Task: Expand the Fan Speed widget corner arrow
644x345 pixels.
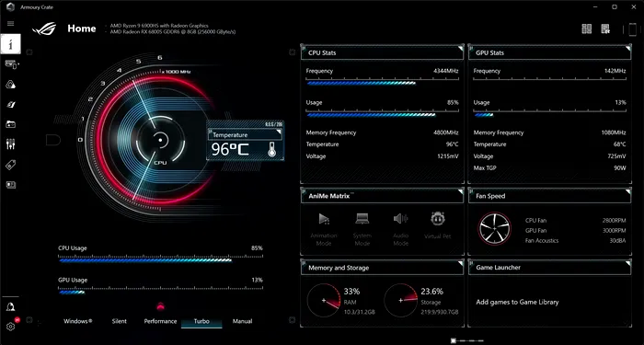Action: click(628, 191)
